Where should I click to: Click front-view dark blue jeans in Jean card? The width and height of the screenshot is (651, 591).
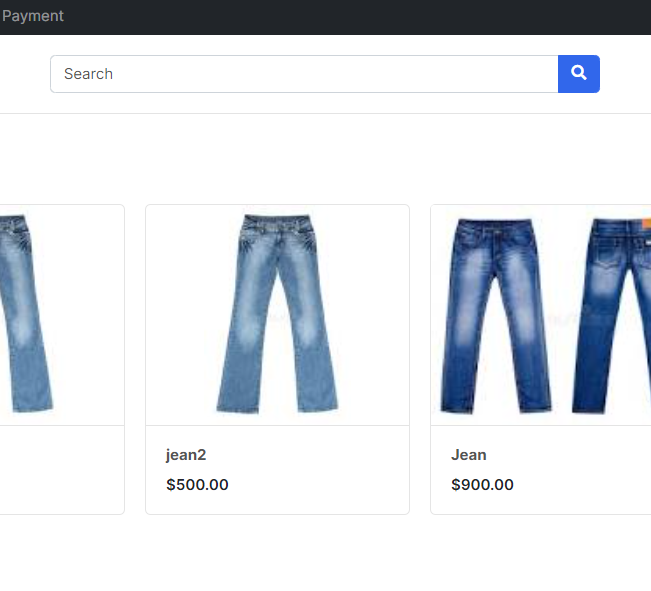click(x=498, y=314)
